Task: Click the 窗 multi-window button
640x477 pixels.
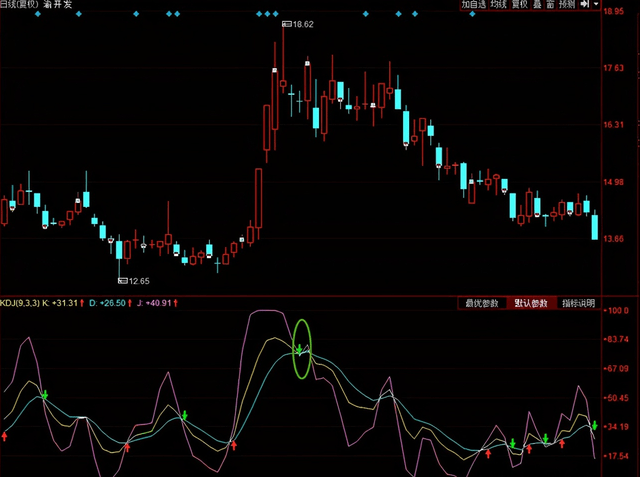Action: pos(550,4)
